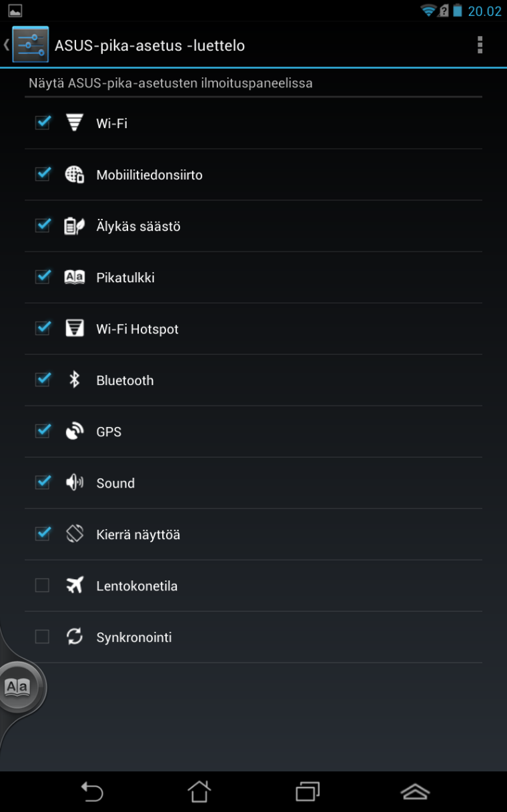Enable the Lentokonetila checkbox
The height and width of the screenshot is (812, 507).
coord(42,586)
